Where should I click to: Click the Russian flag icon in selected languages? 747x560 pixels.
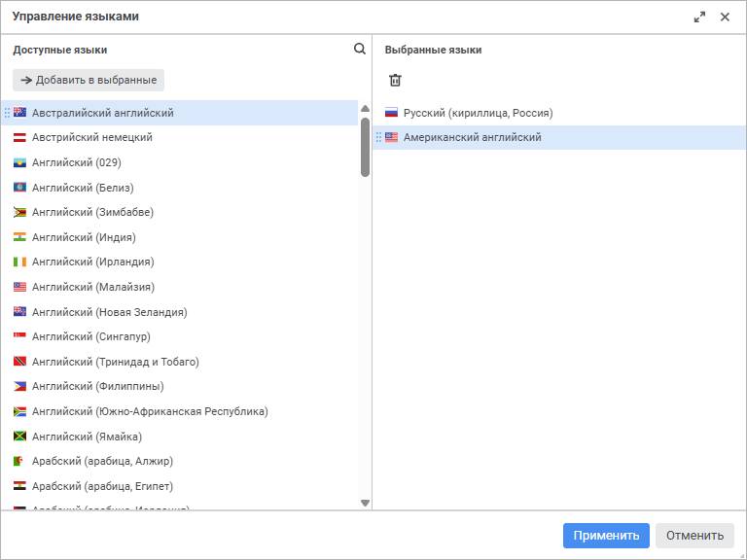(391, 113)
